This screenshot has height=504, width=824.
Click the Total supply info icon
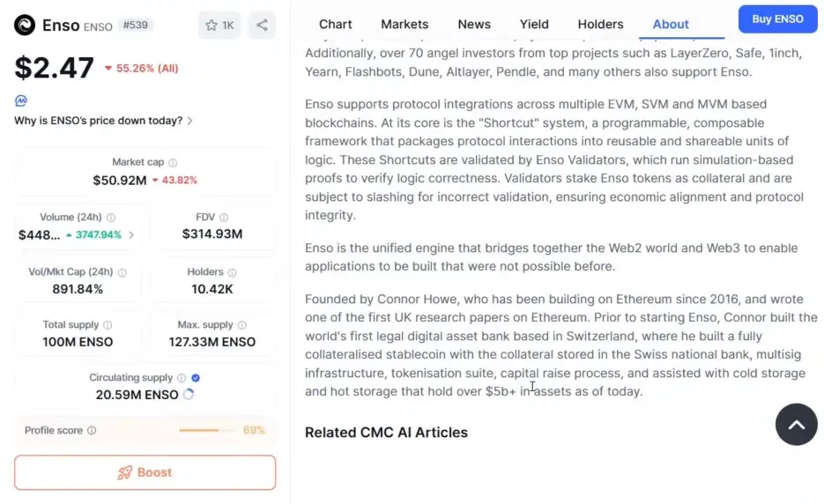click(108, 325)
